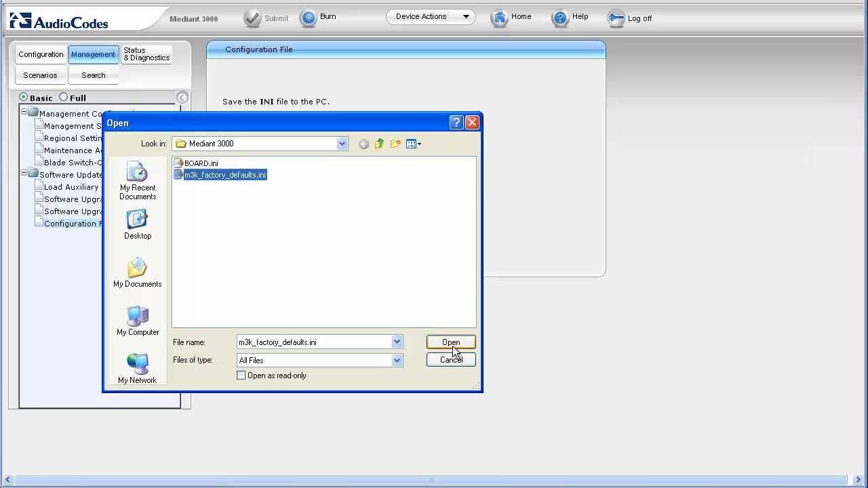Collapse the navigation pane arrow icon
Screen dimensions: 868x488
pyautogui.click(x=182, y=98)
